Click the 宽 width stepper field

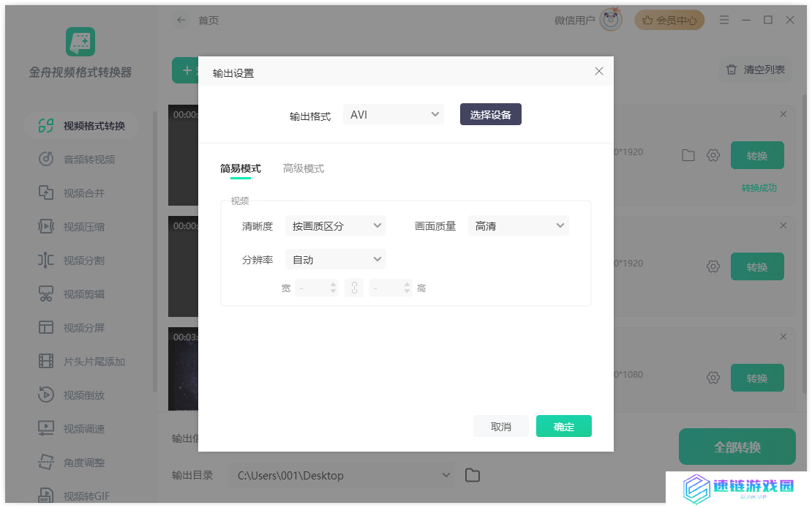click(x=317, y=288)
